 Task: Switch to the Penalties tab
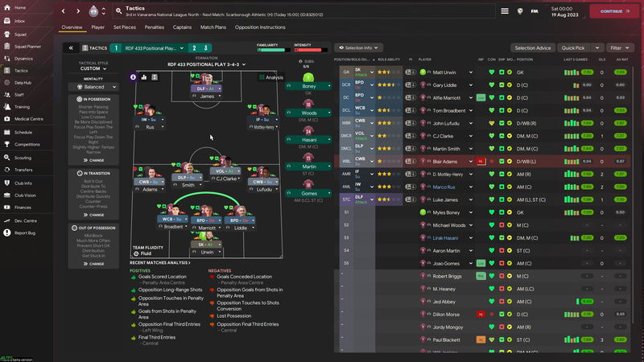pyautogui.click(x=154, y=27)
